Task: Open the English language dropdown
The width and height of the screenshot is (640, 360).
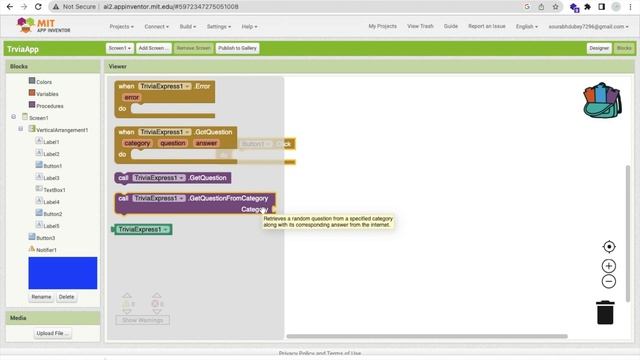Action: (527, 27)
